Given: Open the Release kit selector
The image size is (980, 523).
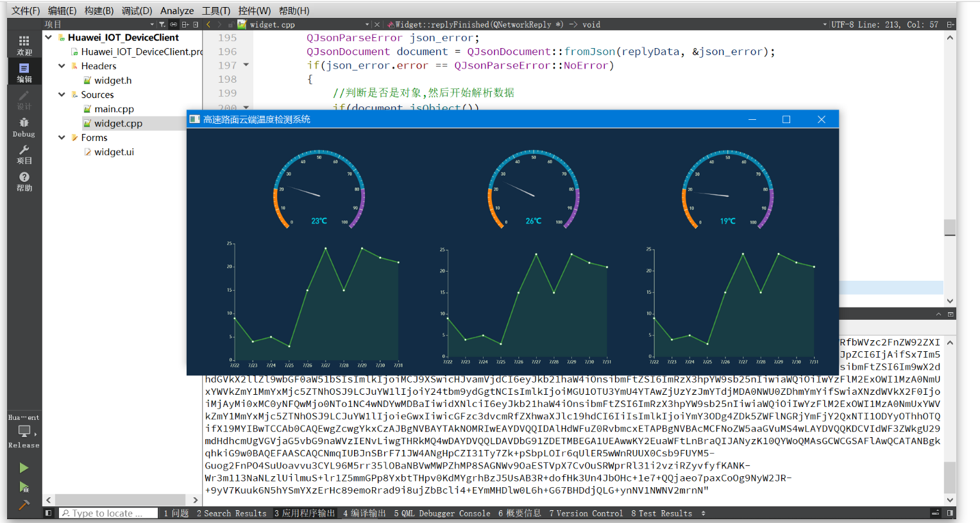Looking at the screenshot, I should [x=24, y=431].
